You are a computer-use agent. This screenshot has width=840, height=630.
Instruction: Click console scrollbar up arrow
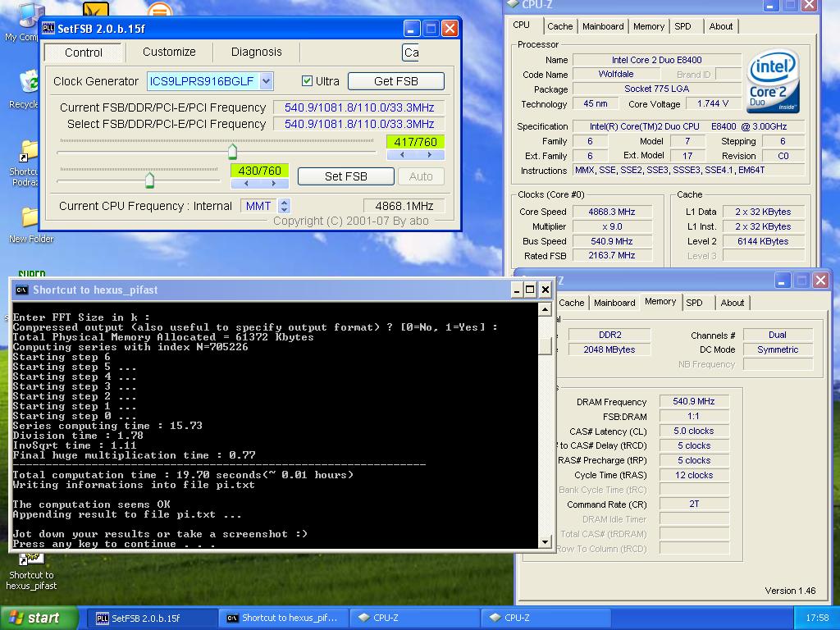[545, 309]
